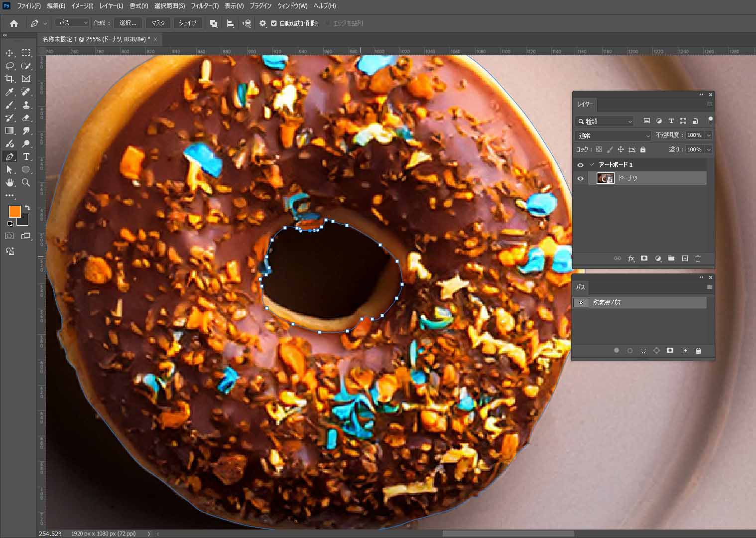Load path as selection icon
The width and height of the screenshot is (756, 538).
click(643, 351)
